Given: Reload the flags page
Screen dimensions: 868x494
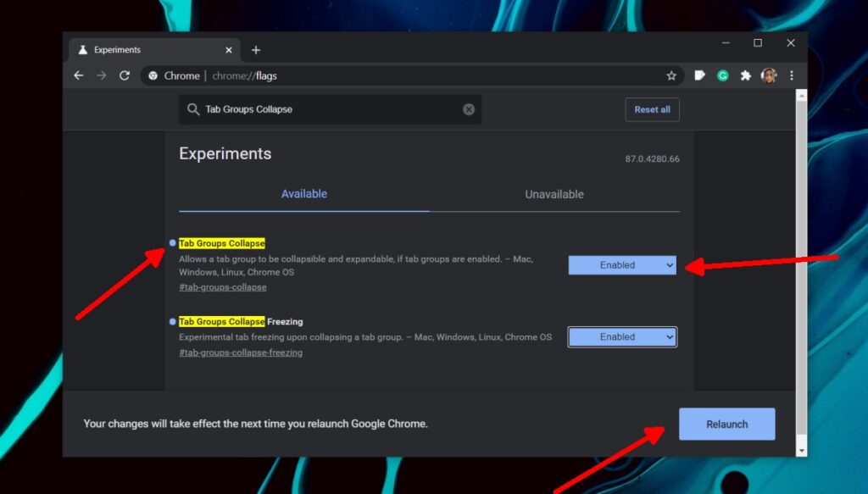Looking at the screenshot, I should tap(124, 75).
